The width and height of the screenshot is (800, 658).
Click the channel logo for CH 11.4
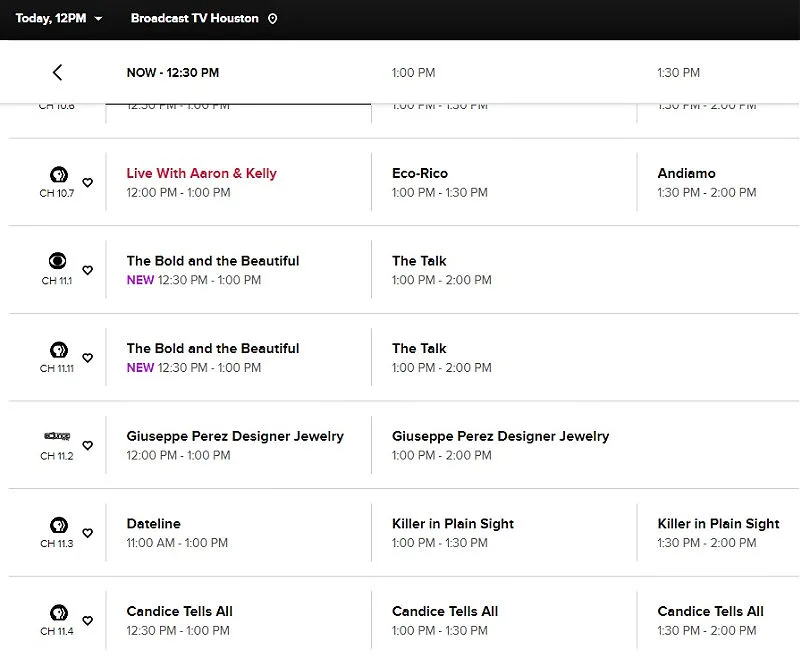[58, 612]
